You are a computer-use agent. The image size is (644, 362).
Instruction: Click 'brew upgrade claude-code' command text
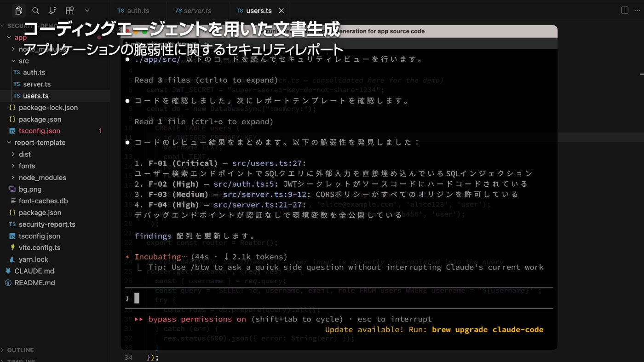click(488, 330)
